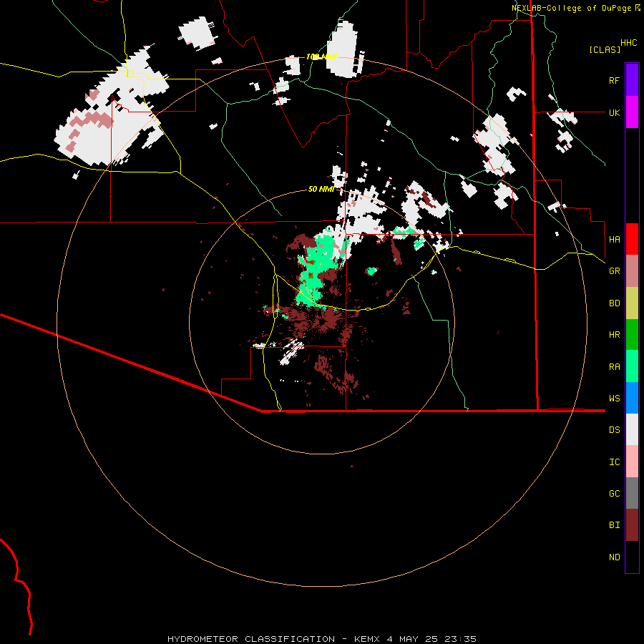Image resolution: width=644 pixels, height=644 pixels.
Task: Click the UK magenta legend swatch
Action: (632, 112)
